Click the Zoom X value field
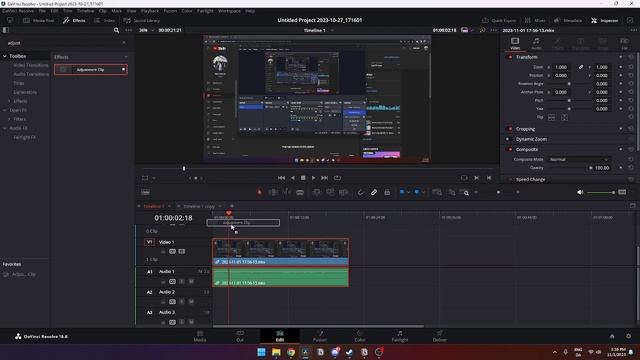The width and height of the screenshot is (640, 360). click(561, 67)
